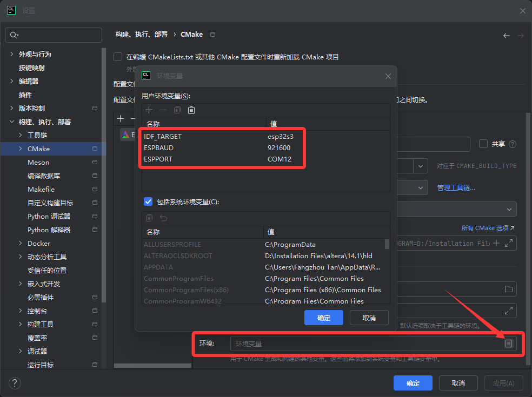Viewport: 532px width, 397px height.
Task: Expand the 版本控制 section
Action: tap(12, 108)
